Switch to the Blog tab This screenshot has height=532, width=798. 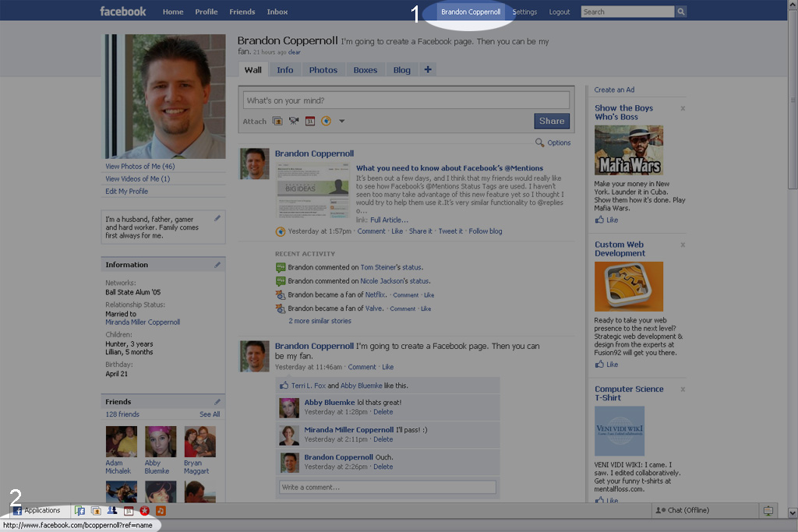pos(401,69)
